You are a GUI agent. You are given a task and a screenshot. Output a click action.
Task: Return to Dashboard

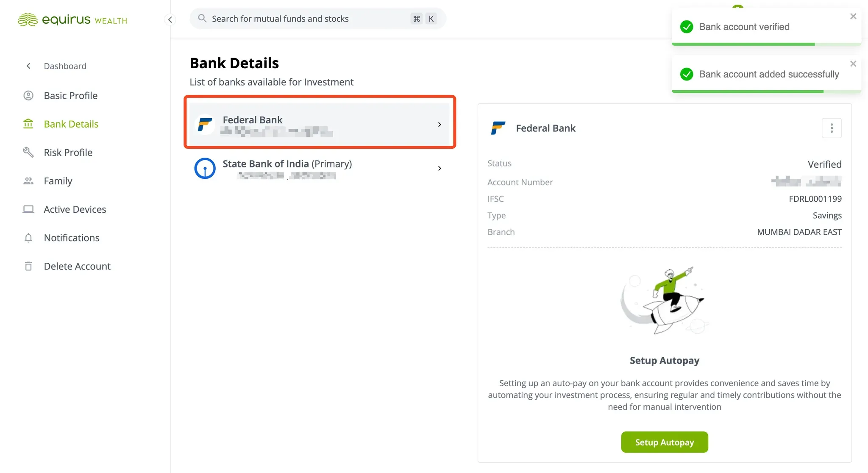tap(65, 66)
